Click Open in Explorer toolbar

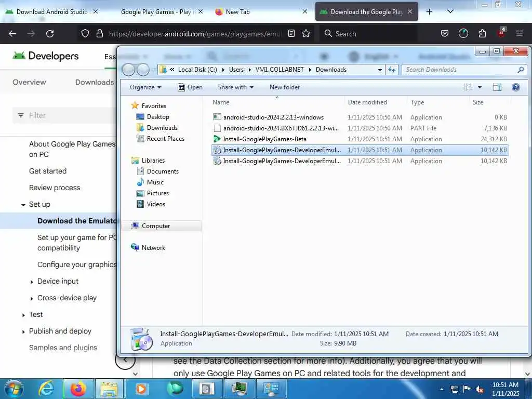click(x=190, y=87)
